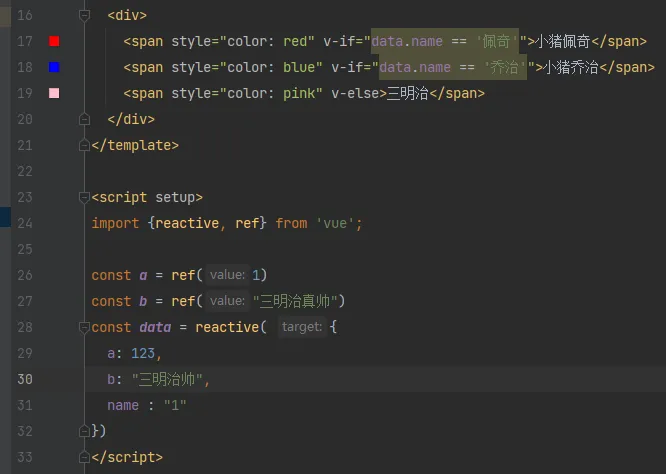The image size is (666, 474).
Task: Click the '</script>' closing tag
Action: [x=127, y=457]
